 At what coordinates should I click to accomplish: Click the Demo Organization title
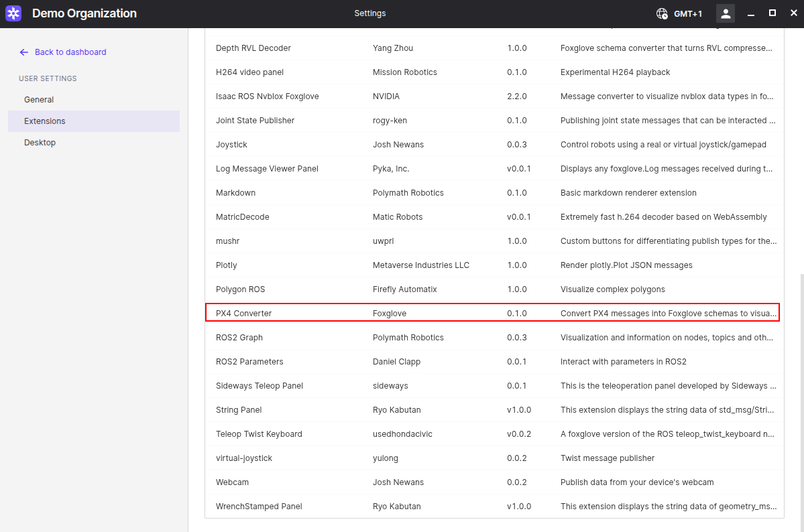click(84, 13)
